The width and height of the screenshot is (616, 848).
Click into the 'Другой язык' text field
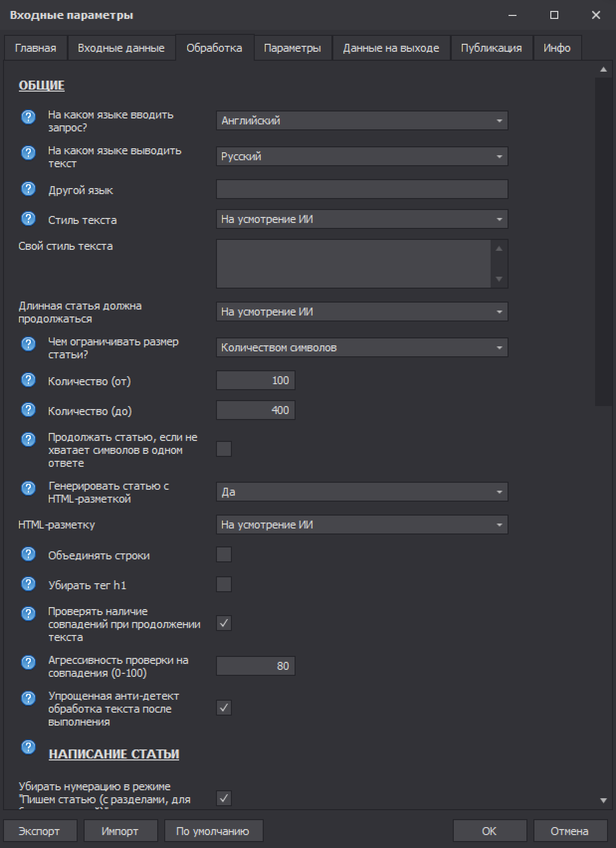[362, 189]
